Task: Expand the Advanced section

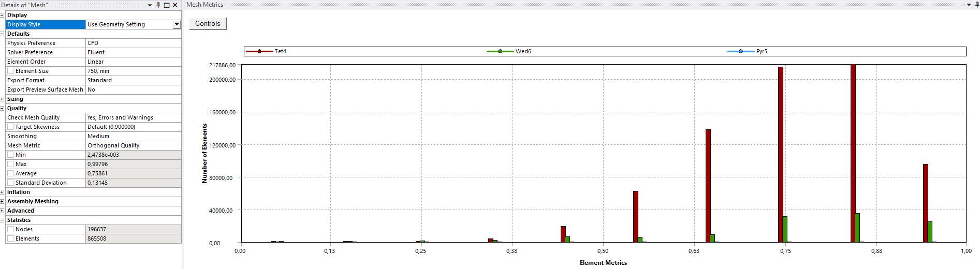Action: tap(3, 211)
